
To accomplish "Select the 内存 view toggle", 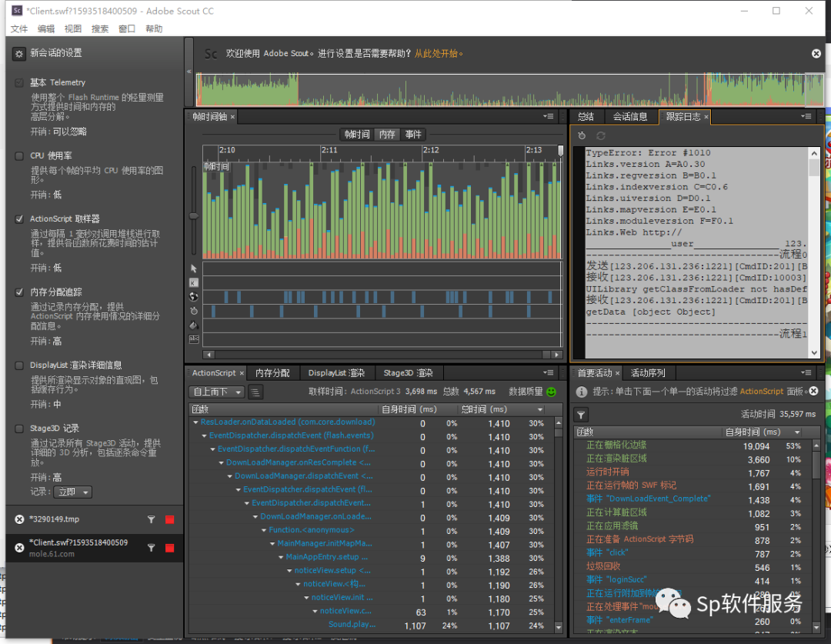I will 387,135.
